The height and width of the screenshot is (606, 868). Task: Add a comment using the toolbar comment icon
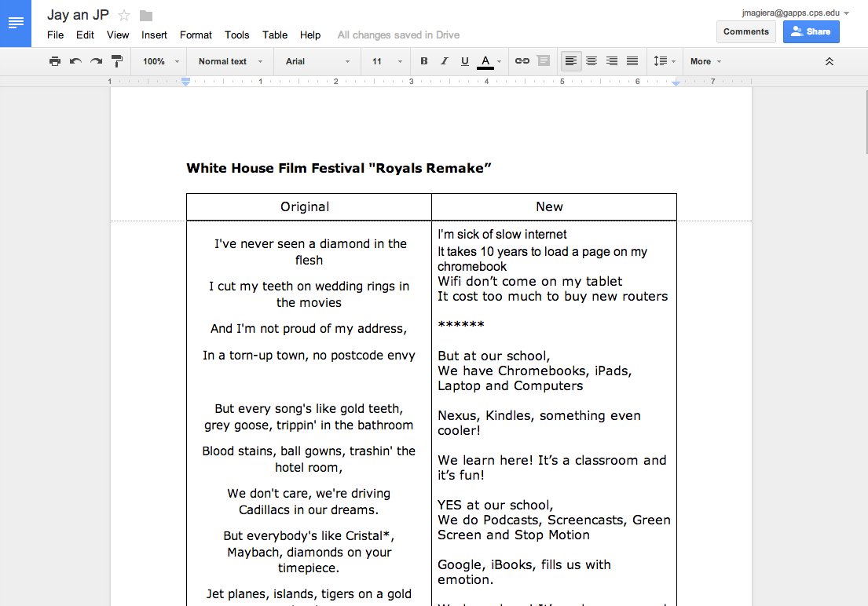(544, 61)
